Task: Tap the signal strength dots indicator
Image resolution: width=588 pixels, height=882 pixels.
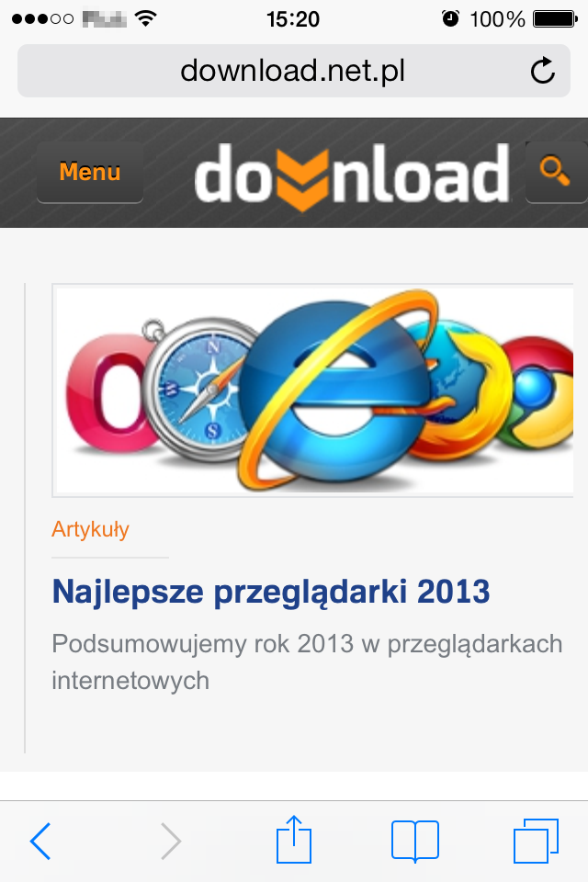Action: (43, 19)
